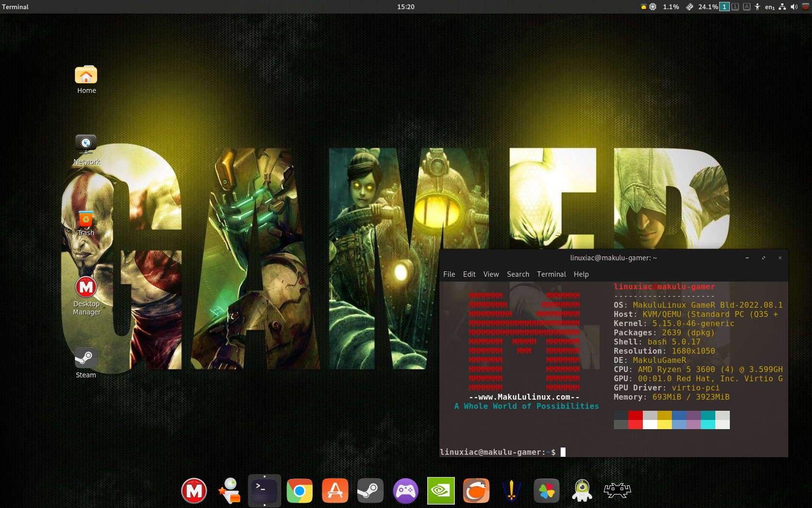The height and width of the screenshot is (508, 812).
Task: Launch the Steam desktop shortcut
Action: pyautogui.click(x=86, y=363)
